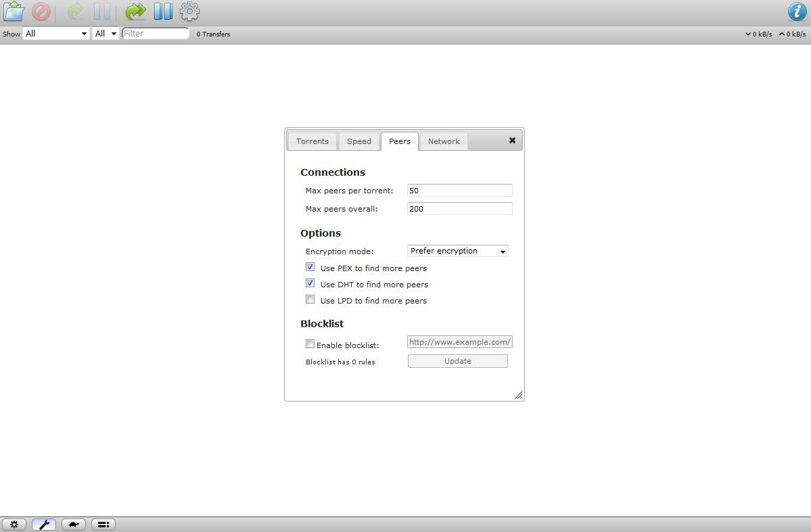
Task: Click the Start all torrents green arrow
Action: point(135,11)
